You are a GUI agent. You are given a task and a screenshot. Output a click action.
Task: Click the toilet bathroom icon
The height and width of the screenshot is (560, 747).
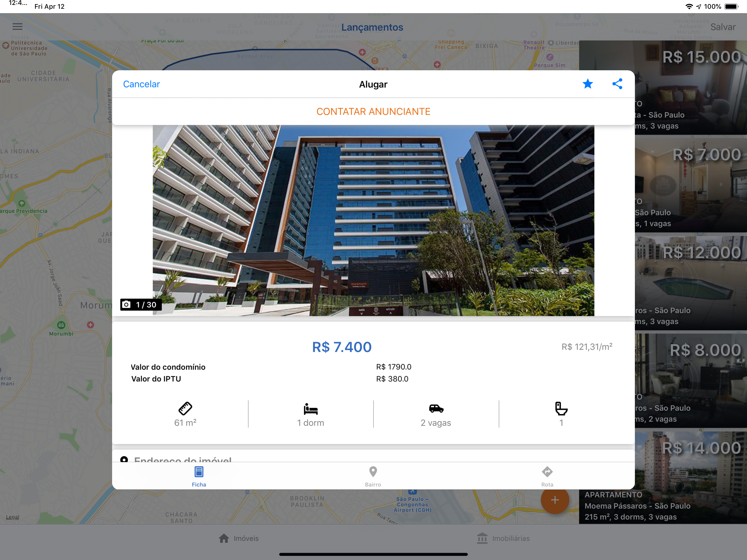click(561, 409)
